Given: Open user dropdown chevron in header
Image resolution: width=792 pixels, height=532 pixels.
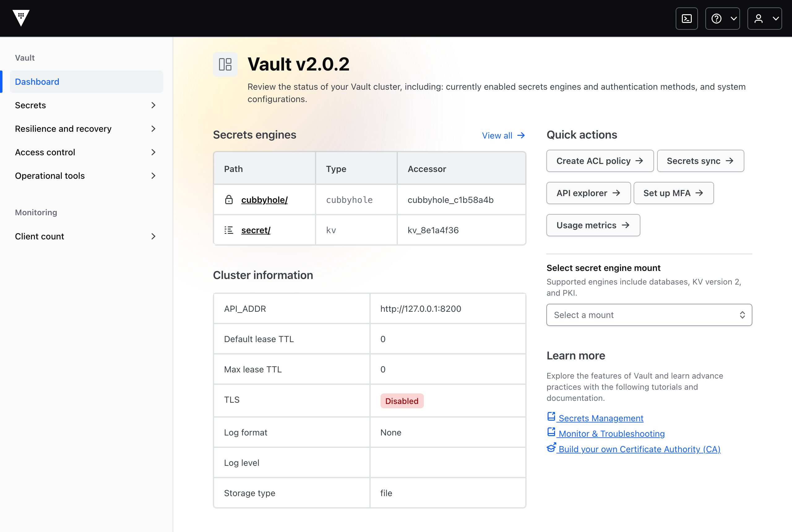Looking at the screenshot, I should 775,18.
